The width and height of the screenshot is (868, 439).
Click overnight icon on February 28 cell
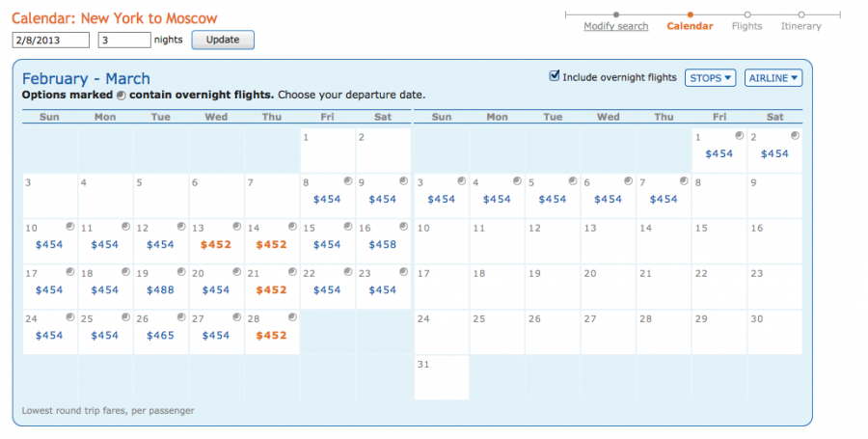click(x=292, y=316)
